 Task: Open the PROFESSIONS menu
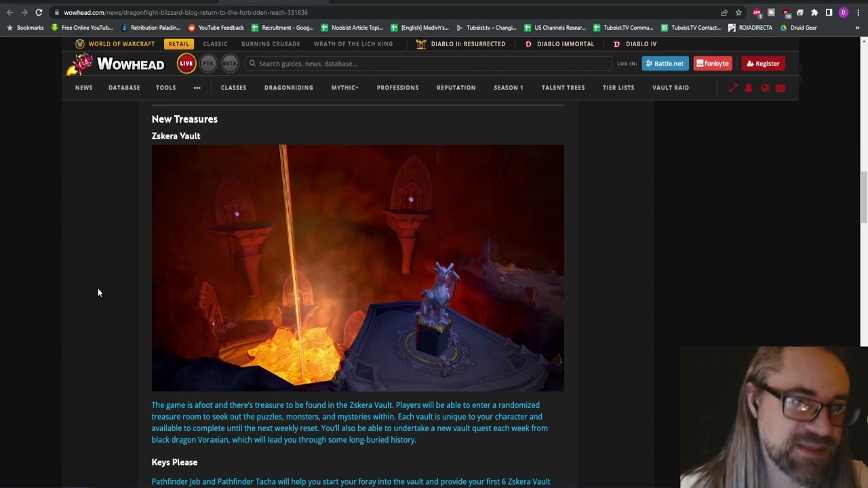click(x=397, y=87)
